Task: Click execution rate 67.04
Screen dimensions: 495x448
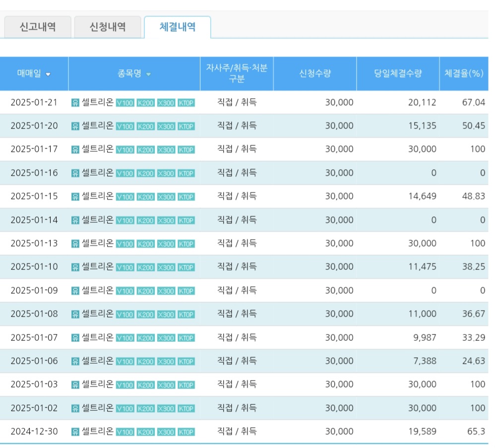Action: click(474, 103)
